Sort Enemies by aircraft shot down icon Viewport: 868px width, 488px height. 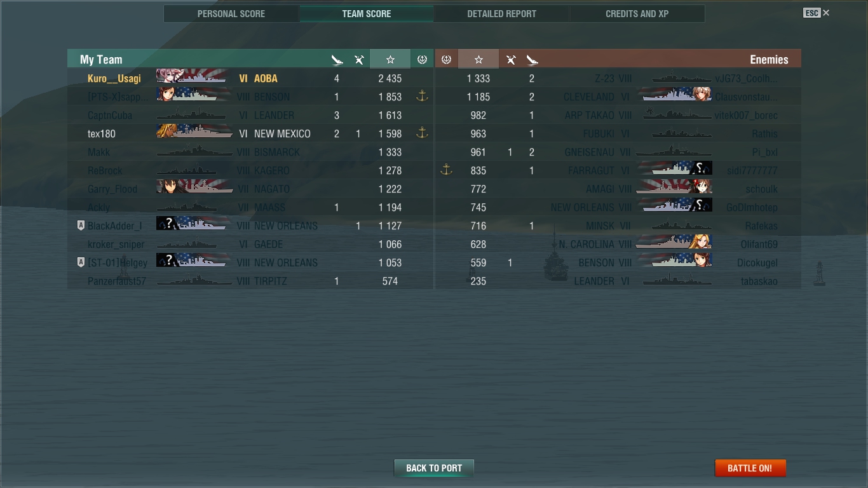(510, 60)
